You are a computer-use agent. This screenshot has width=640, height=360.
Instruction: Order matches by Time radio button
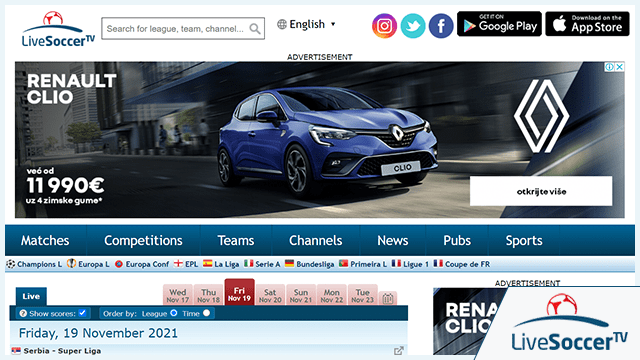tap(207, 313)
